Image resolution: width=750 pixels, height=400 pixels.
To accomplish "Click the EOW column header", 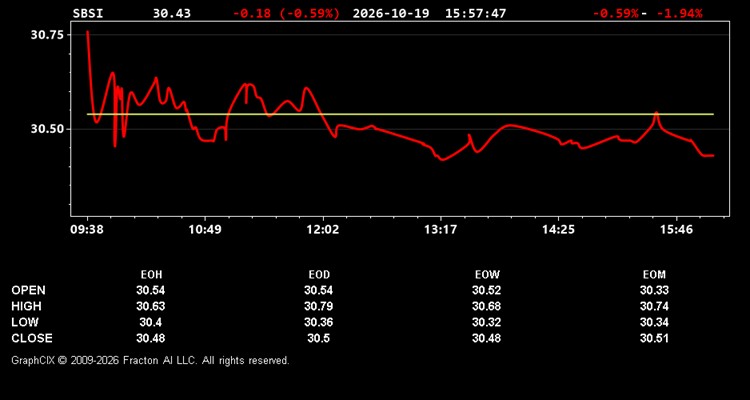I will (487, 275).
